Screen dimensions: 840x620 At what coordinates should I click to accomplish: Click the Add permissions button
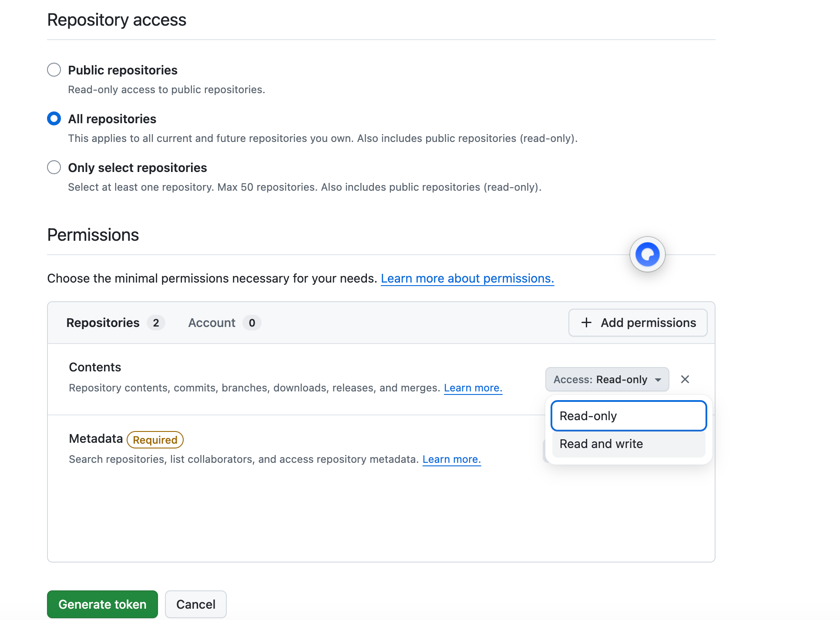pos(638,323)
